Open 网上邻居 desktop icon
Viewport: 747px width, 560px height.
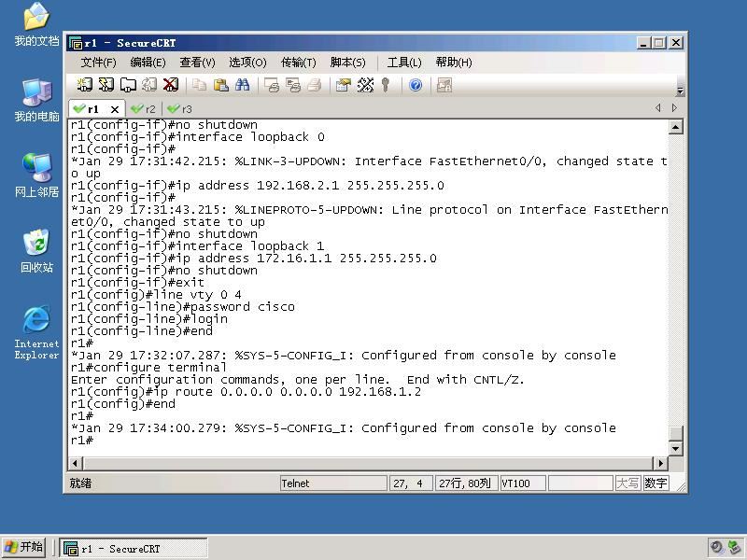pos(36,175)
